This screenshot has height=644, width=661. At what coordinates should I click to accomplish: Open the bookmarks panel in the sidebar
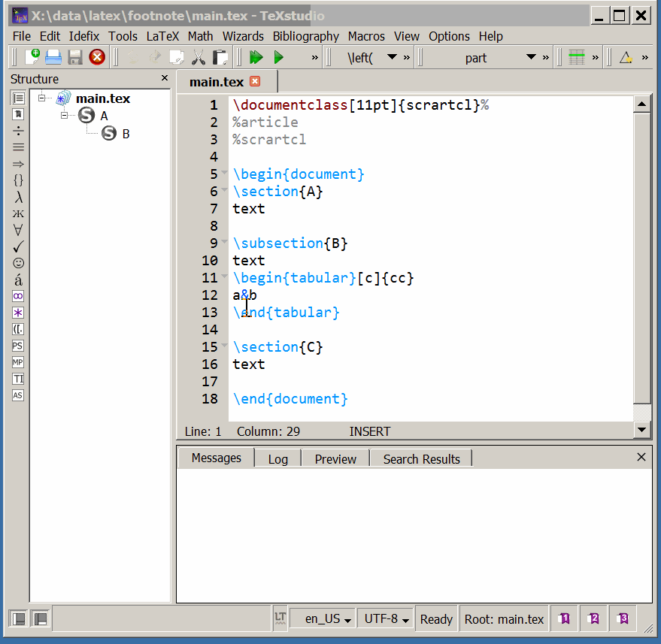point(18,113)
